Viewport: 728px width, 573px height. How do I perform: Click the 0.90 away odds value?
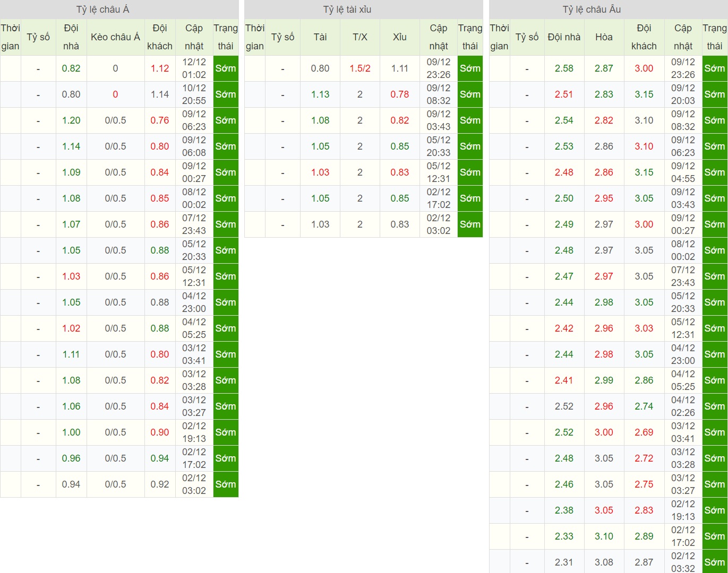click(x=160, y=432)
